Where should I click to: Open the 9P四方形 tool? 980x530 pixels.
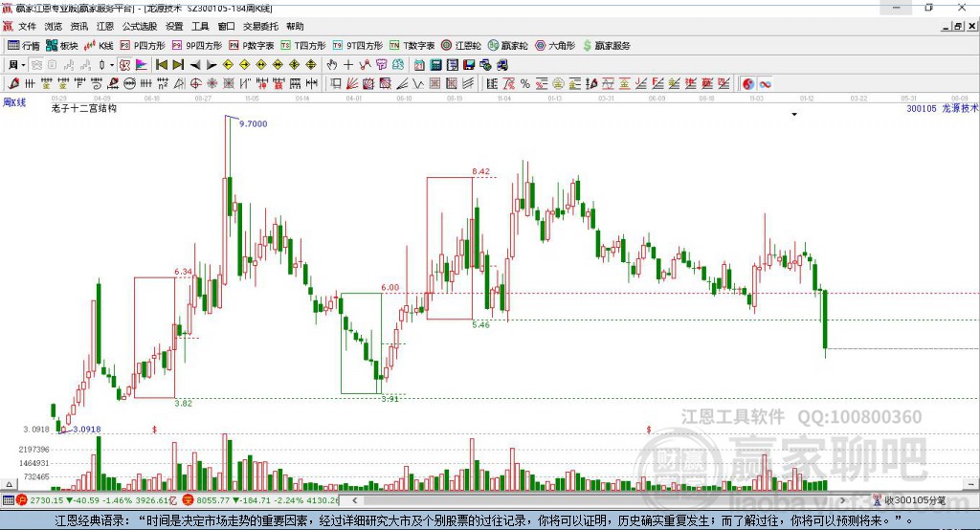pyautogui.click(x=197, y=46)
